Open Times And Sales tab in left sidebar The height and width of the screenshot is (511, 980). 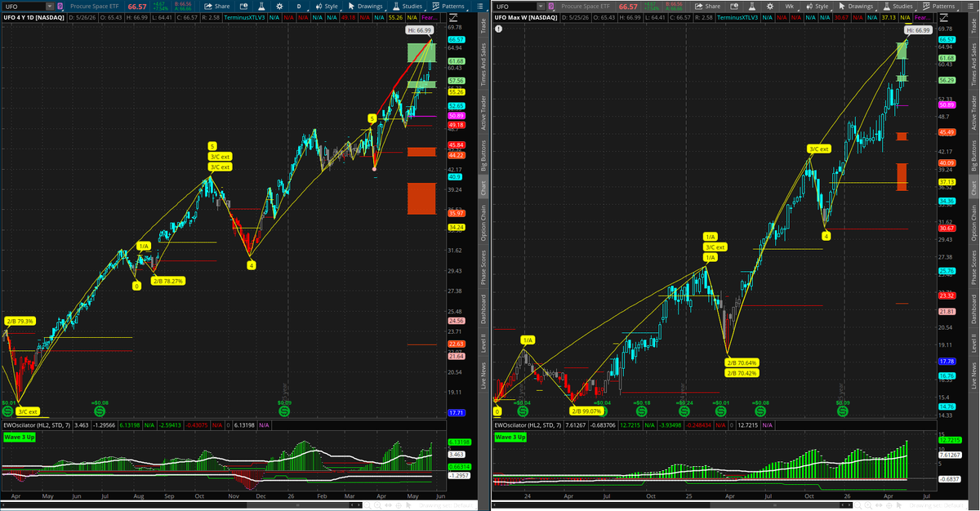click(483, 64)
